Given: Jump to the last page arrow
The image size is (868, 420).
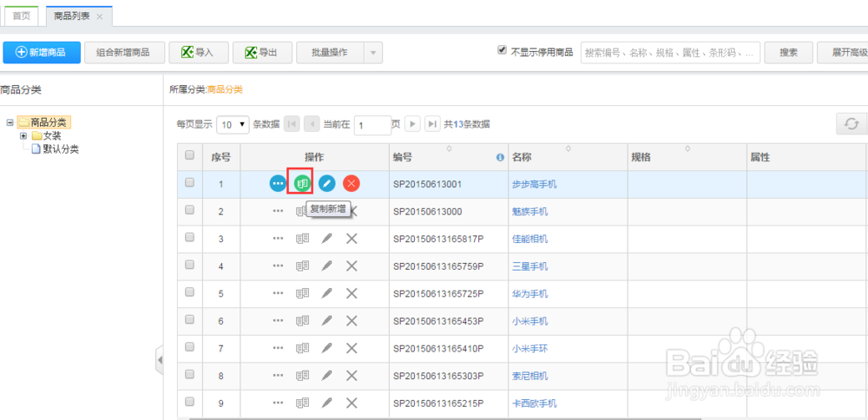Looking at the screenshot, I should 432,124.
